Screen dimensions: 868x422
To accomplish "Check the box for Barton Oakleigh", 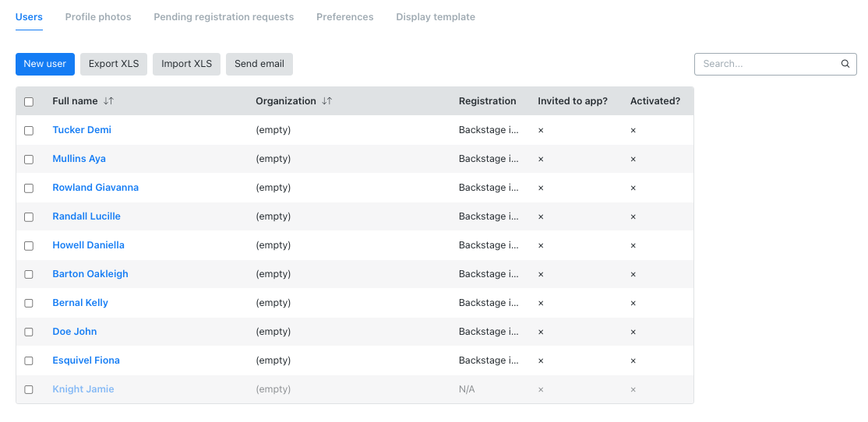I will pyautogui.click(x=29, y=274).
